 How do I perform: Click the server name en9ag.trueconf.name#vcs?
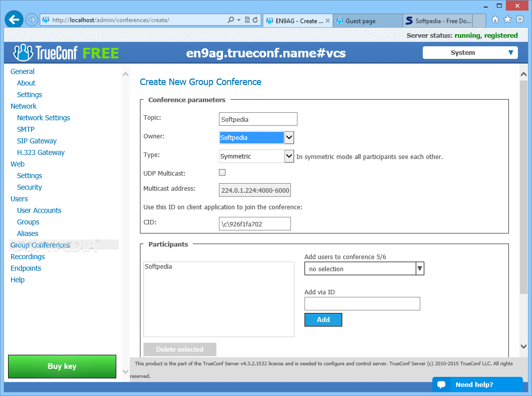[x=266, y=53]
